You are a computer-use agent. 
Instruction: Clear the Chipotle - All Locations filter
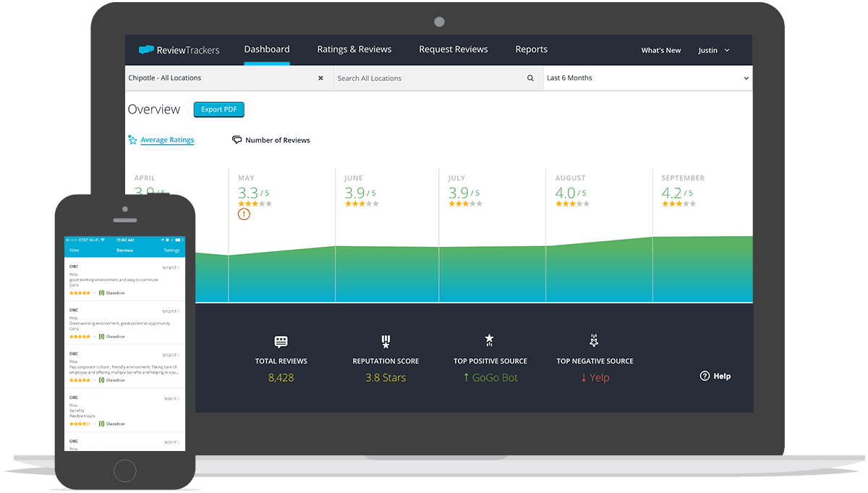click(x=321, y=78)
